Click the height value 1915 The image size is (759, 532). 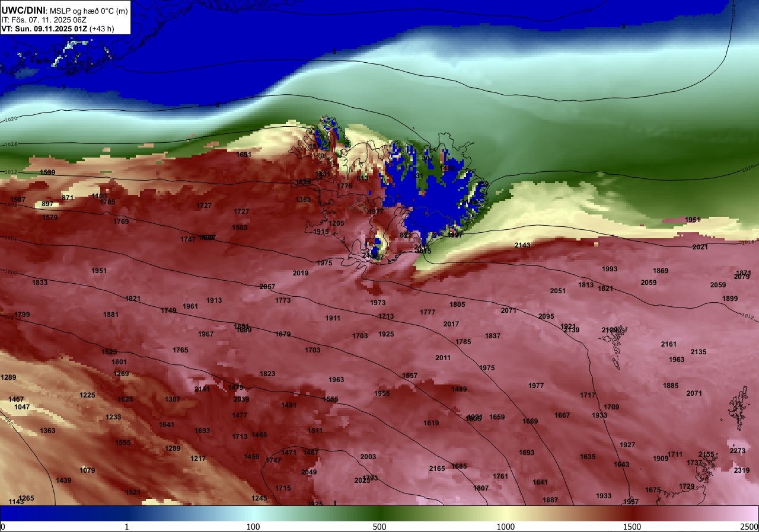pos(321,232)
